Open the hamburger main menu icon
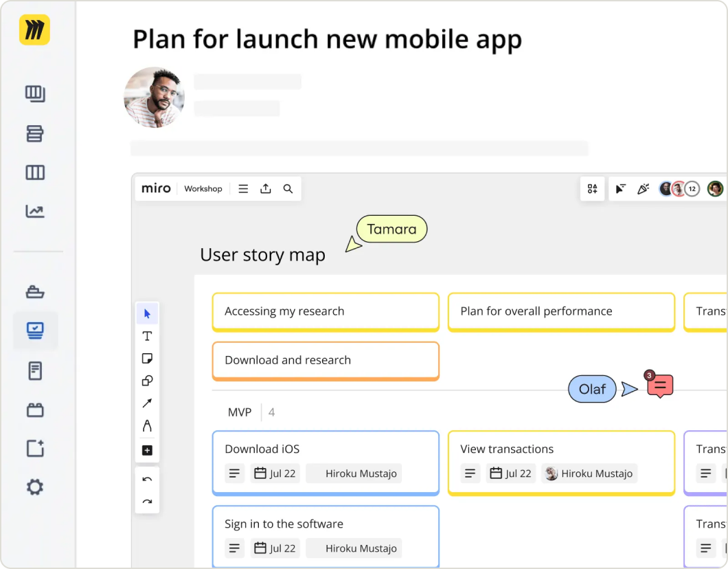 [x=243, y=188]
